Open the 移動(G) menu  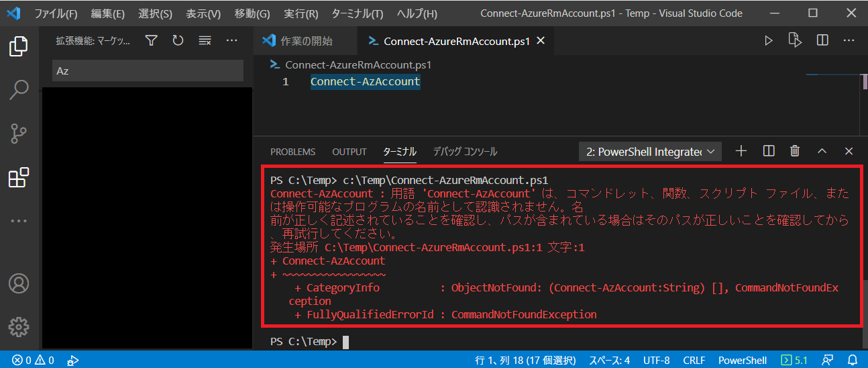tap(252, 13)
